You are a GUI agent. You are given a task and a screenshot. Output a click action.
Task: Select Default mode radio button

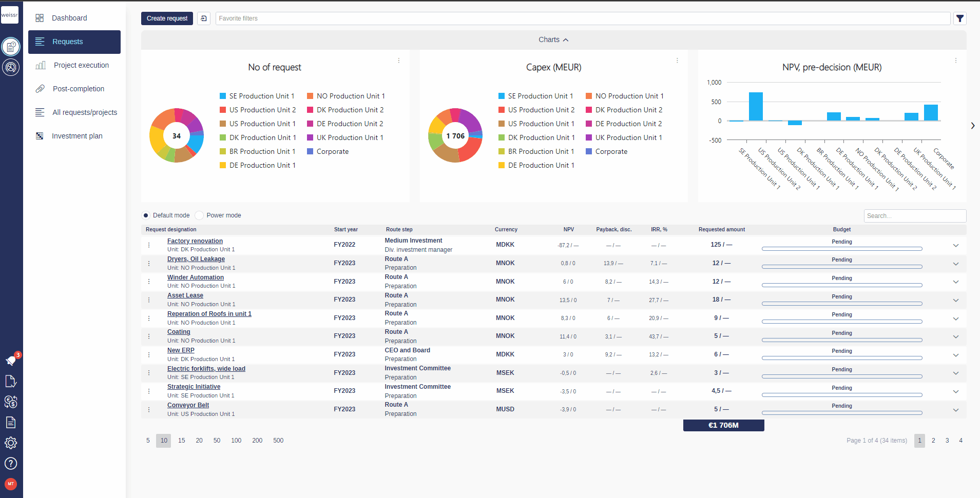click(x=146, y=215)
